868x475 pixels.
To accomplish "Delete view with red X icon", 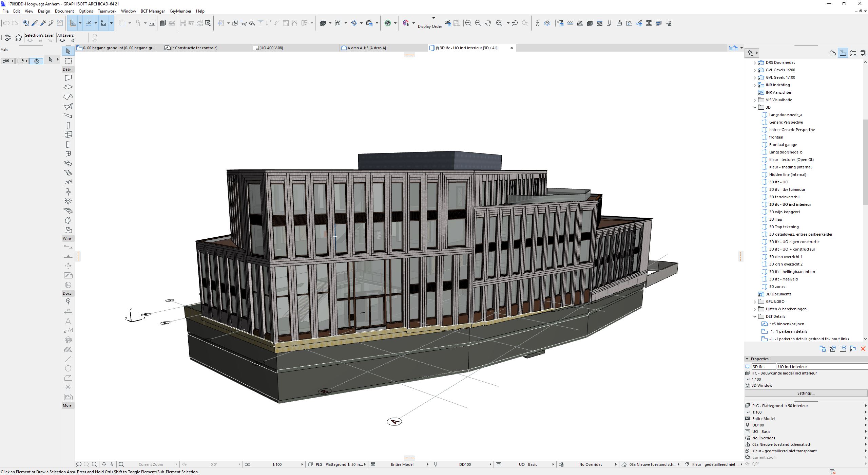I will pos(863,349).
